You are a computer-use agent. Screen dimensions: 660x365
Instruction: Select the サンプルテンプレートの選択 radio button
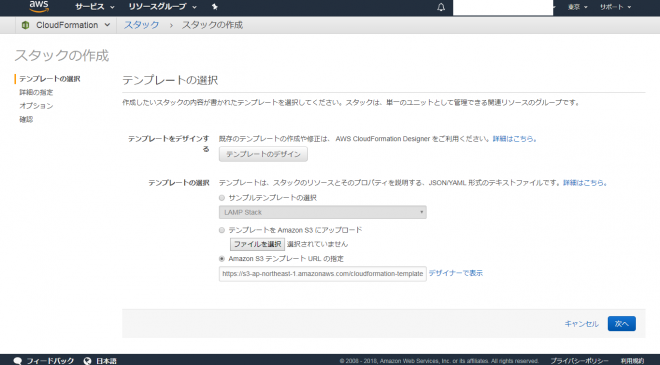[x=222, y=198]
